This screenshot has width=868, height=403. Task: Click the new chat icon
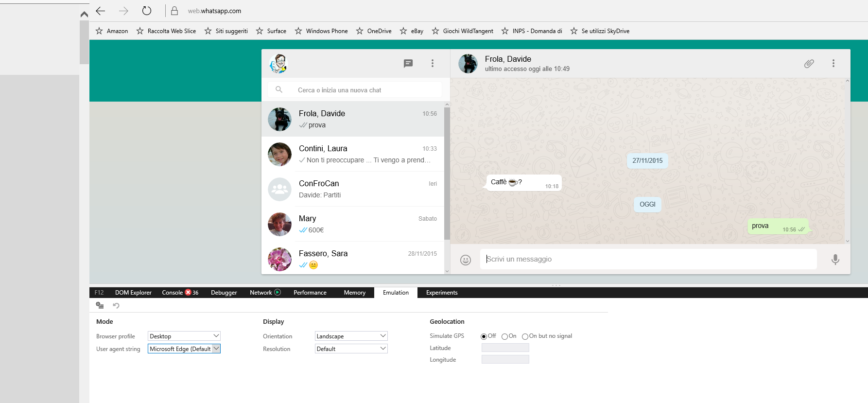[x=408, y=63]
